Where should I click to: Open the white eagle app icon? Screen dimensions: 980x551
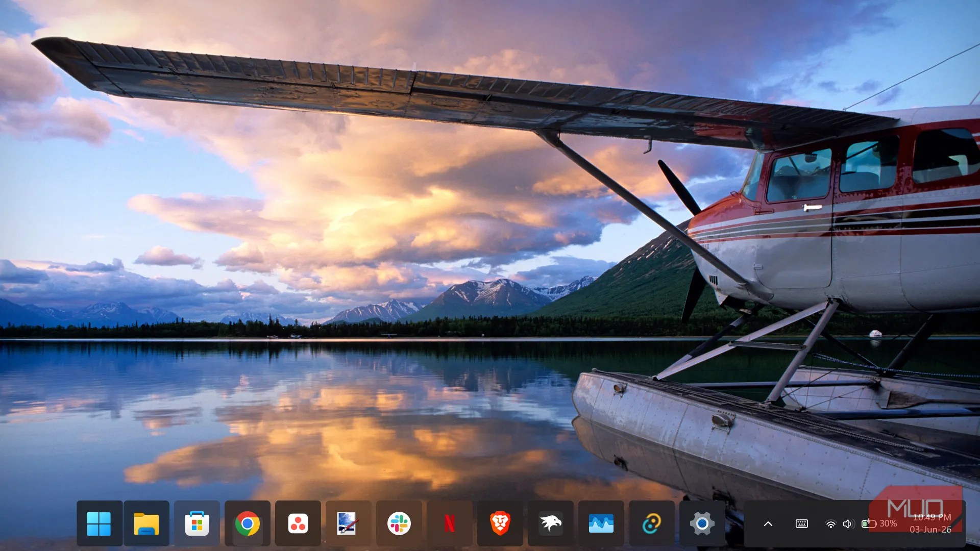(551, 523)
